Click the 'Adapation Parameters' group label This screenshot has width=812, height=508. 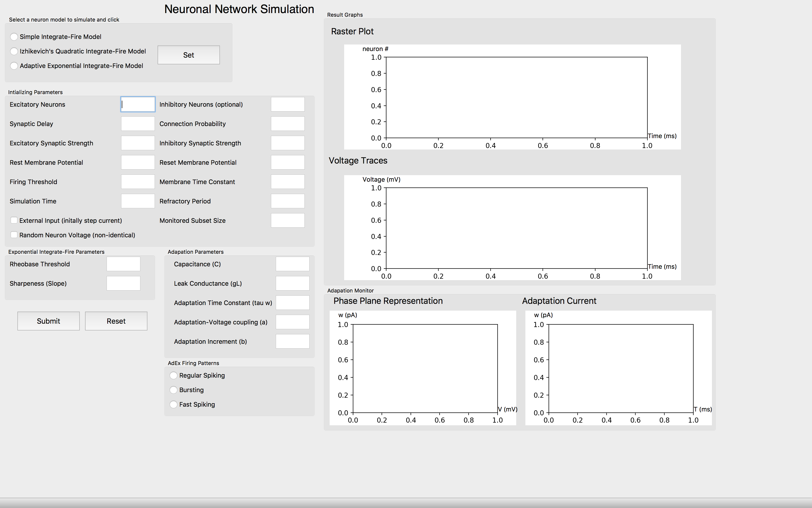coord(196,252)
